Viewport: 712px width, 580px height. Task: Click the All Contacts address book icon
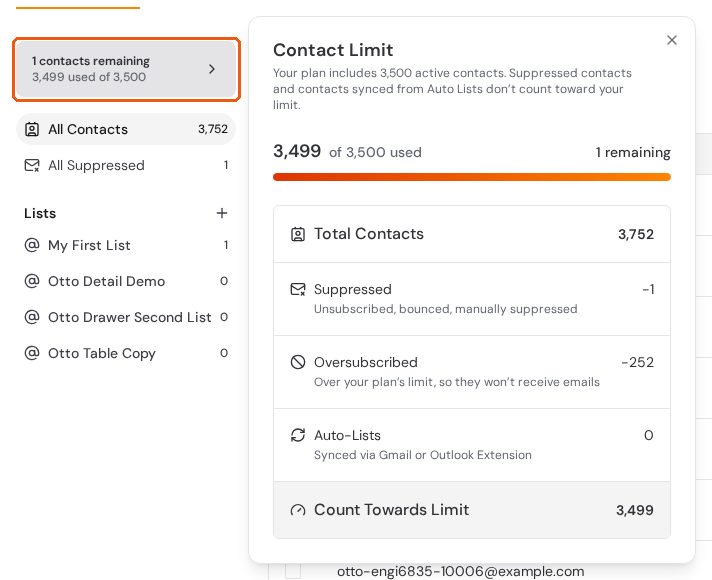point(32,129)
